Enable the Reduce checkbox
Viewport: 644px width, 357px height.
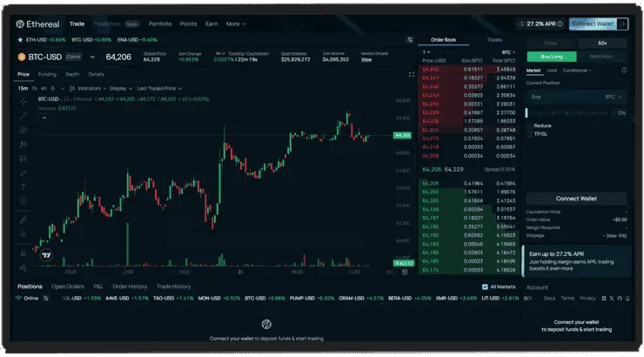tap(529, 125)
